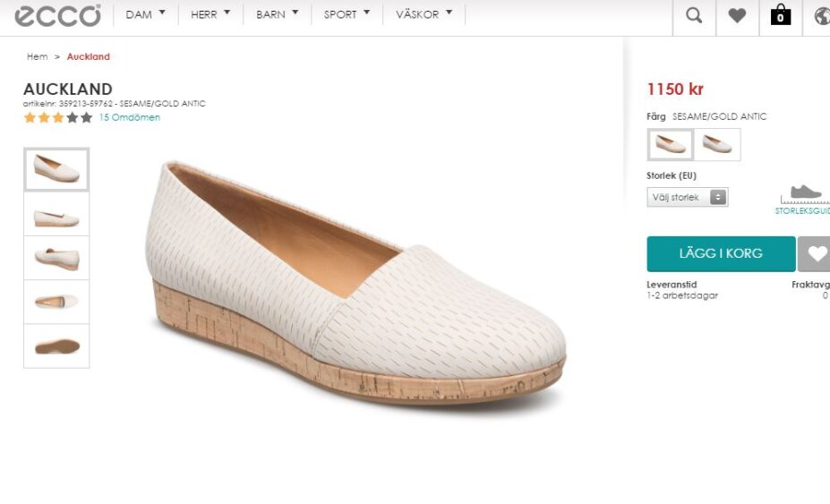Open the BARN menu item
Viewport: 830px width, 504px height.
pos(277,14)
